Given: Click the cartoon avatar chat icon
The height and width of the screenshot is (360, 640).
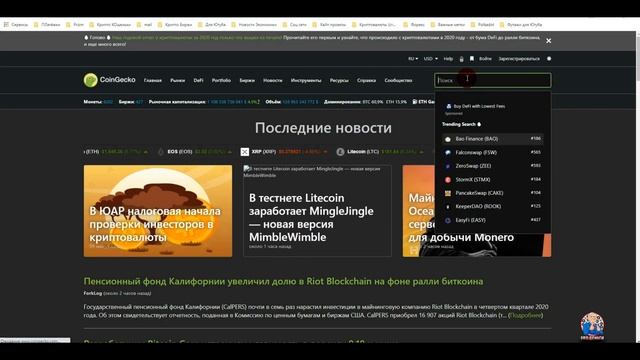Looking at the screenshot, I should 592,326.
